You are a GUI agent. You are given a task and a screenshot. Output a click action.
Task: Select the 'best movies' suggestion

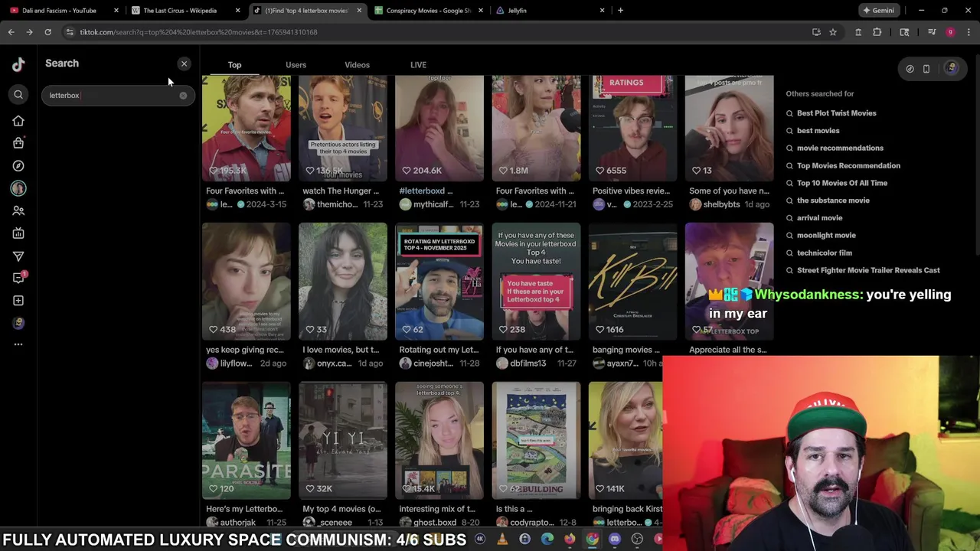pyautogui.click(x=818, y=131)
